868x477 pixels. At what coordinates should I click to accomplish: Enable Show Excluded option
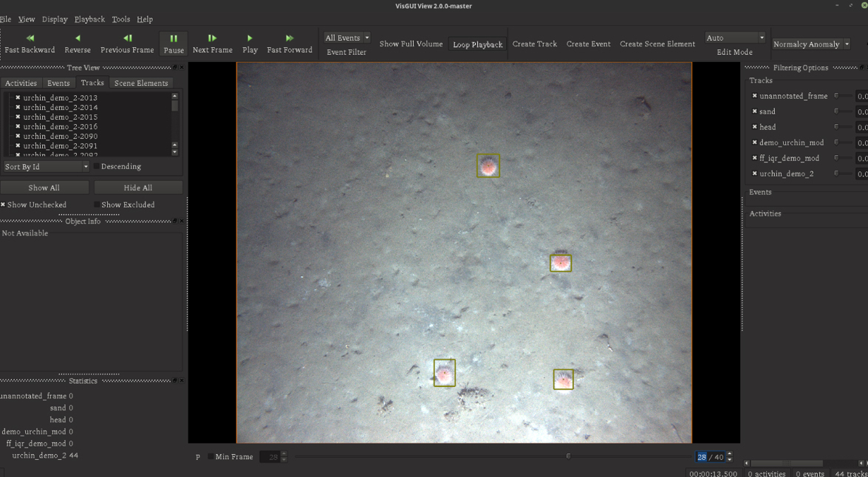tap(97, 205)
